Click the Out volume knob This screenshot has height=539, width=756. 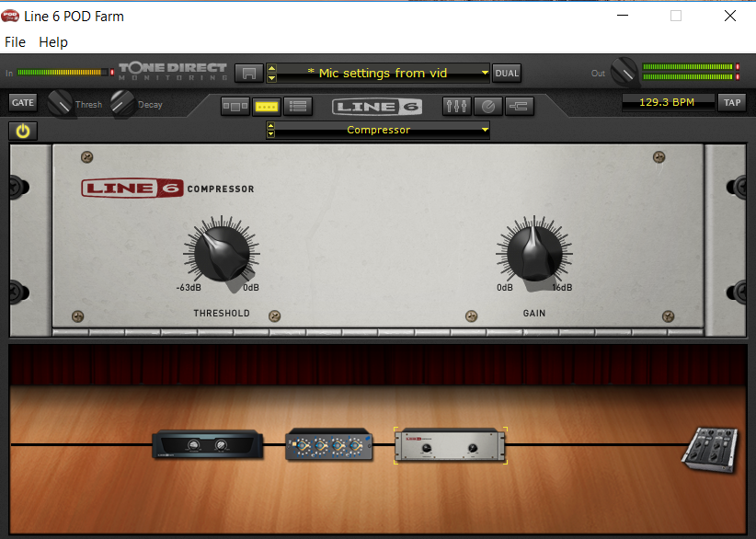click(624, 73)
